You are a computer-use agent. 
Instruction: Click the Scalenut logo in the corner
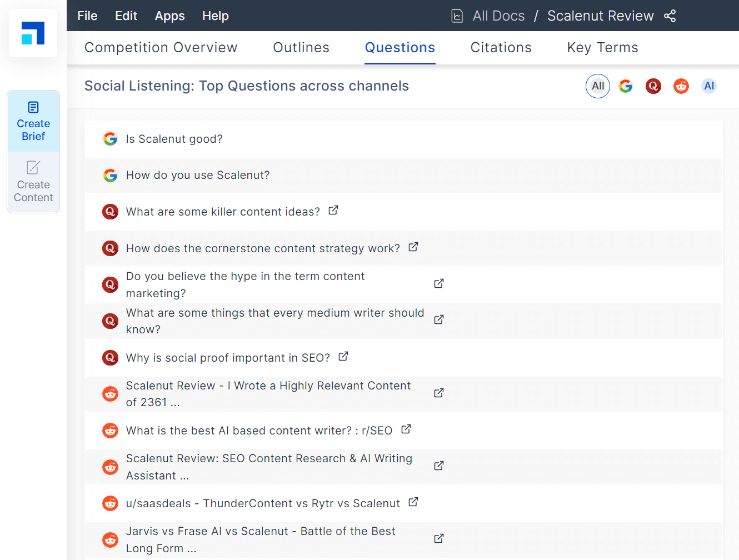[x=33, y=33]
